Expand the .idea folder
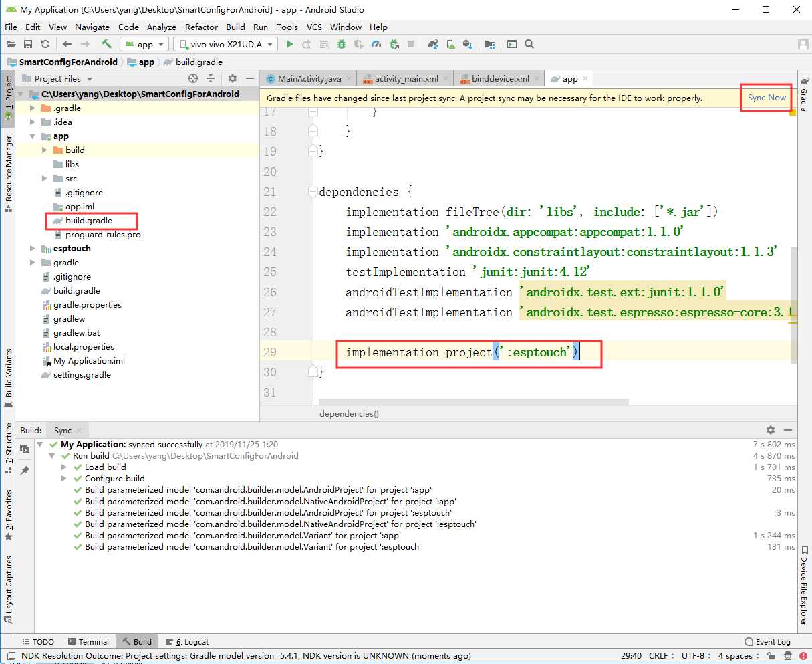The height and width of the screenshot is (664, 812). [x=32, y=122]
